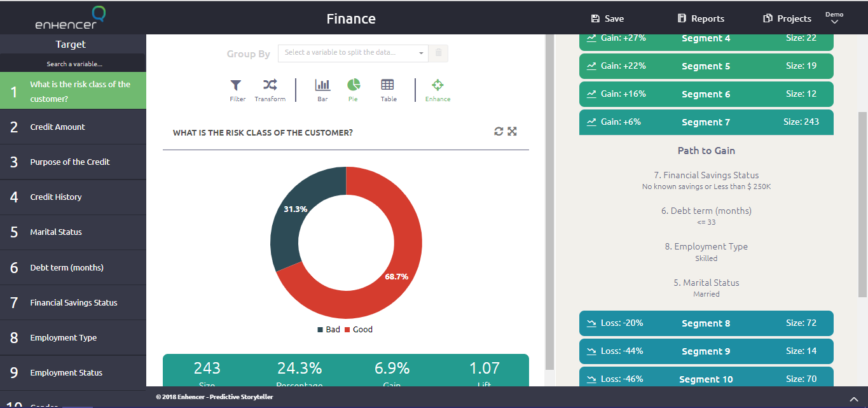
Task: Expand the footer with the up chevron
Action: (854, 399)
